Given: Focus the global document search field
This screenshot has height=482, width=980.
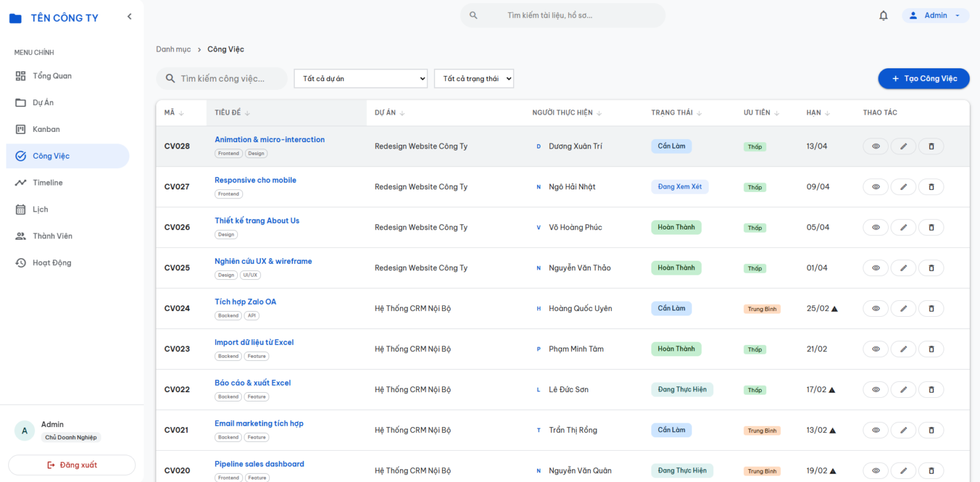Looking at the screenshot, I should 563,15.
